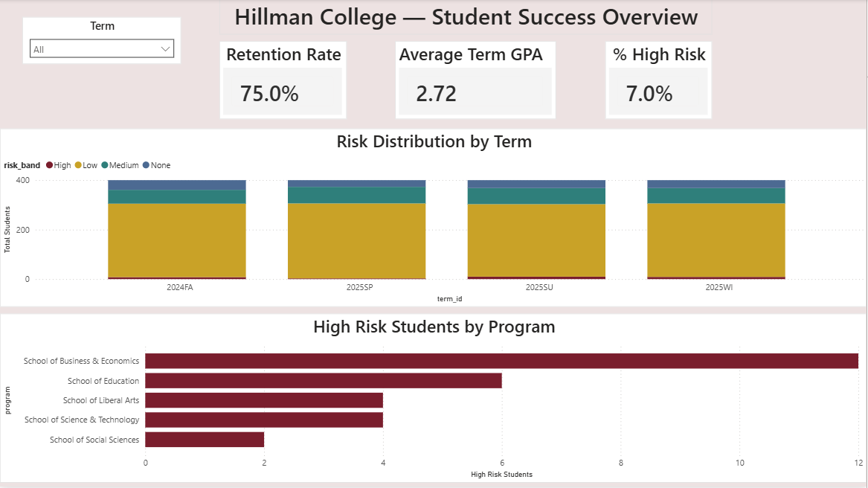Screen dimensions: 868x488
Task: Click the risk_band legend title
Action: [x=22, y=165]
